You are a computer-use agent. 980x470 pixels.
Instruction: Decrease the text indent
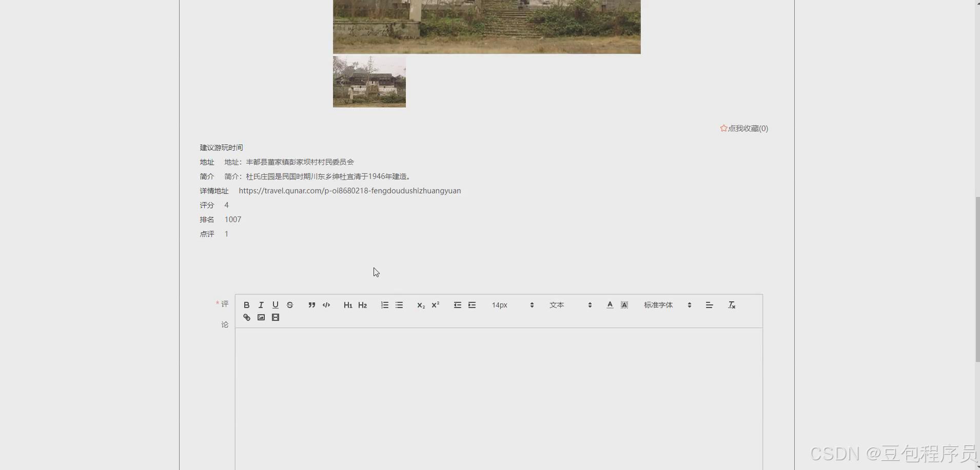pyautogui.click(x=457, y=305)
